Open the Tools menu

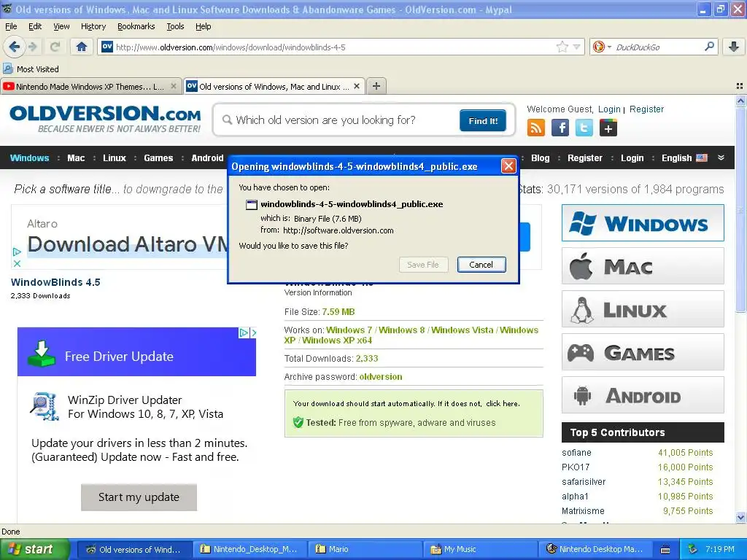(x=175, y=26)
